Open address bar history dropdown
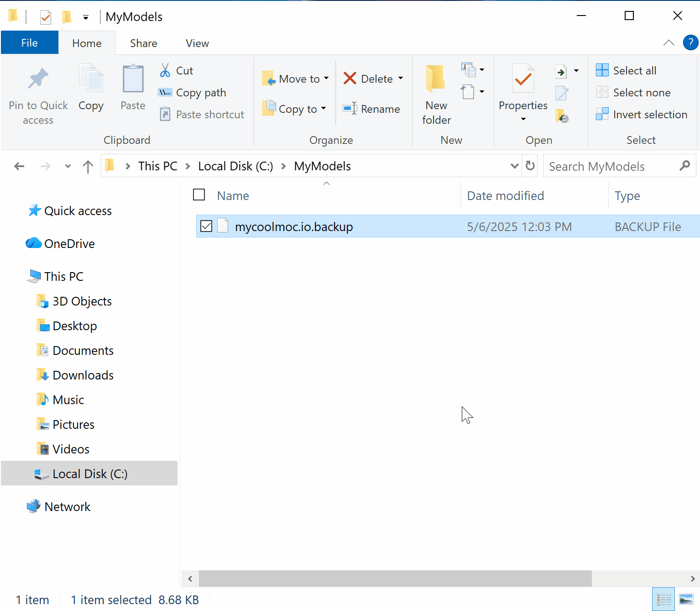Image resolution: width=700 pixels, height=611 pixels. point(514,166)
